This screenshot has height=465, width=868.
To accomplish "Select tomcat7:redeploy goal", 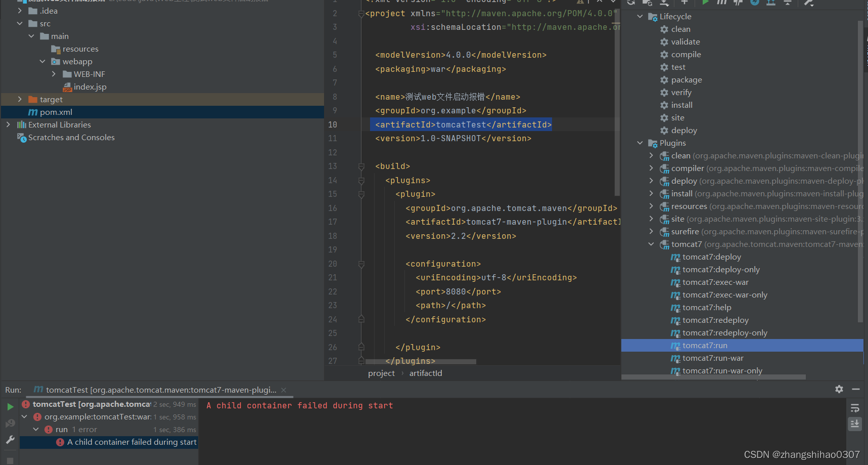I will 715,320.
